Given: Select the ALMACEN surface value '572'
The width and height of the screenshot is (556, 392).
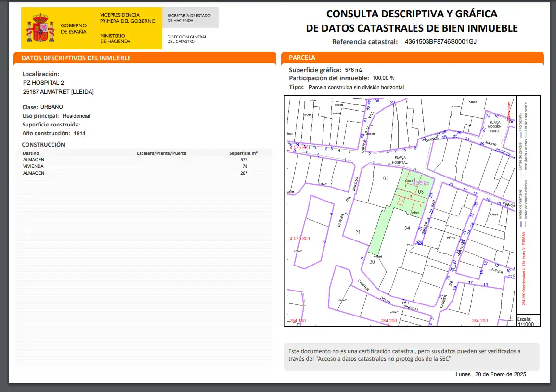Looking at the screenshot, I should pos(244,160).
